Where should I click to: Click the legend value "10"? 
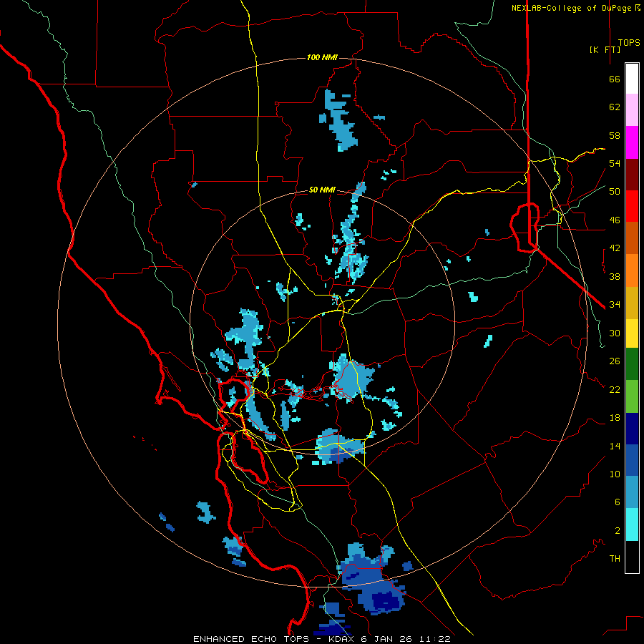pos(615,474)
